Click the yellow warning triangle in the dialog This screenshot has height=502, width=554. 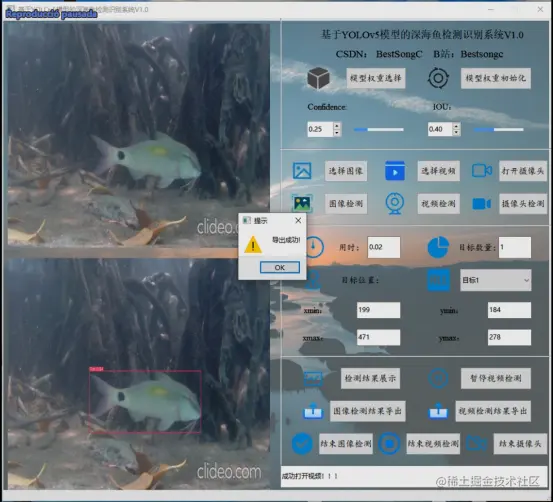tap(253, 244)
